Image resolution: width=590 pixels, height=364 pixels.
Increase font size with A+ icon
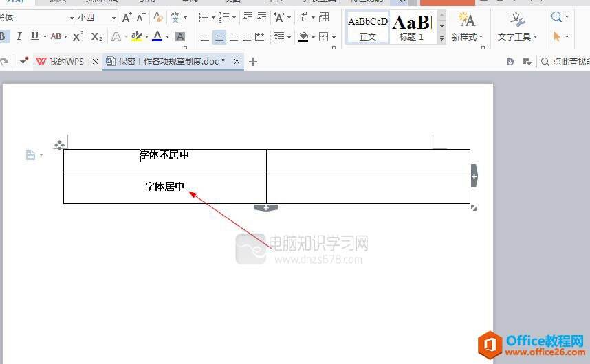127,17
